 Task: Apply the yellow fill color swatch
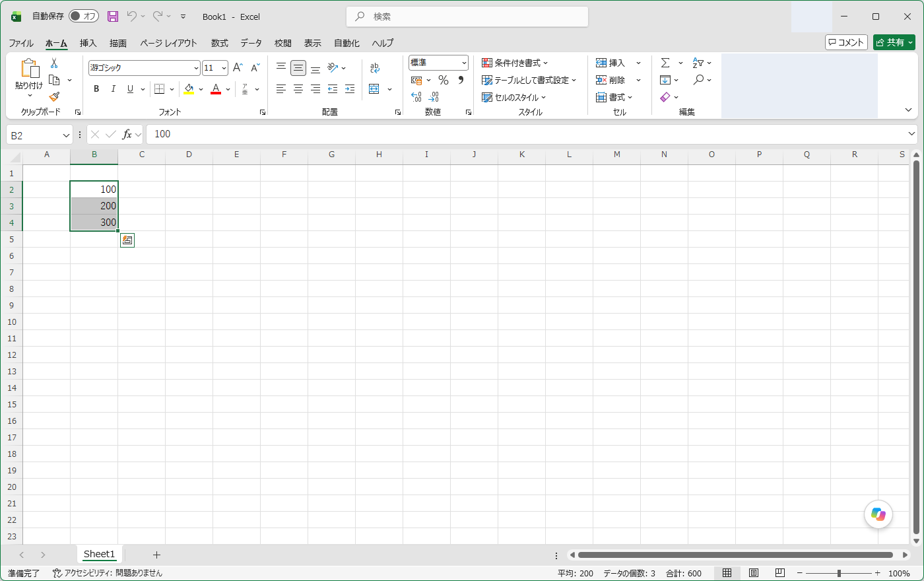click(189, 89)
